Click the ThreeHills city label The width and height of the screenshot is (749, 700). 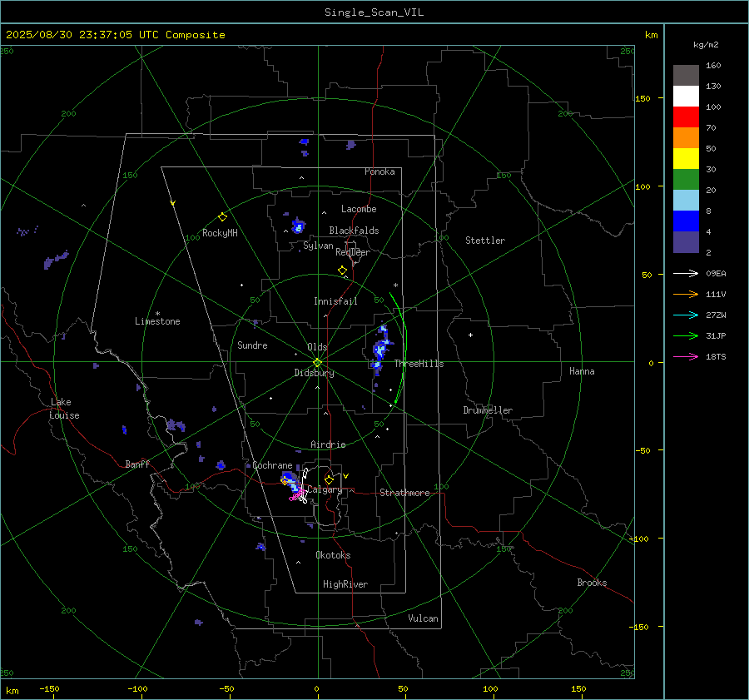419,364
